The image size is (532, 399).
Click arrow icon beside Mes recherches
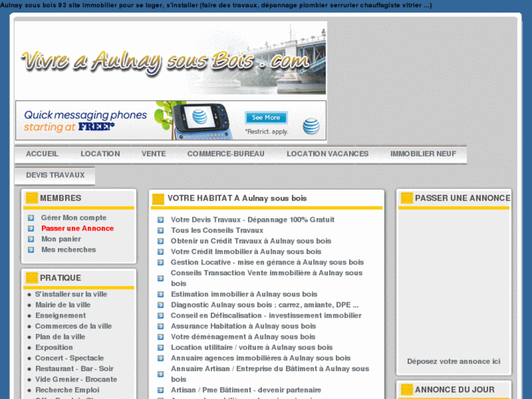31,250
